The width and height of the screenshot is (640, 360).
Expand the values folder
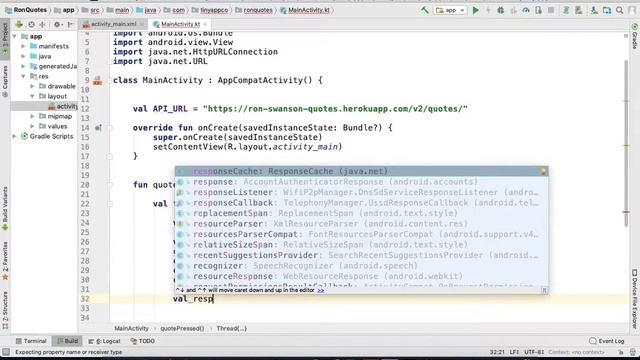click(32, 126)
